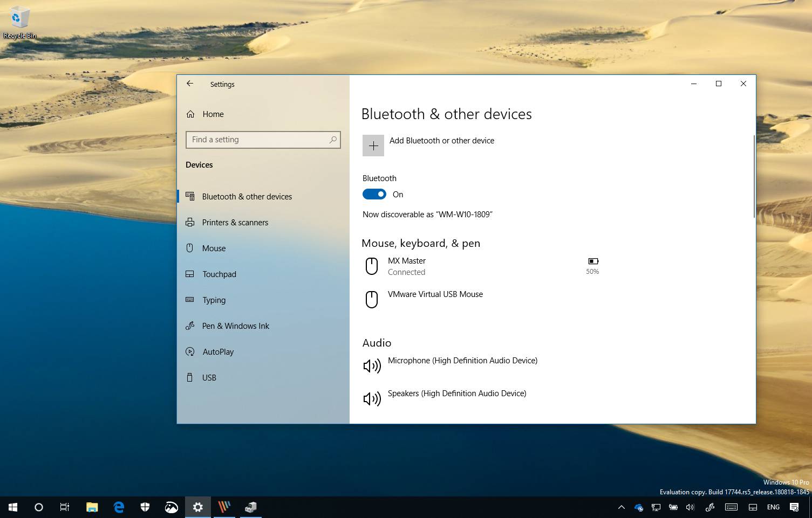This screenshot has height=518, width=812.
Task: Select the Microphone audio device icon
Action: 372,366
